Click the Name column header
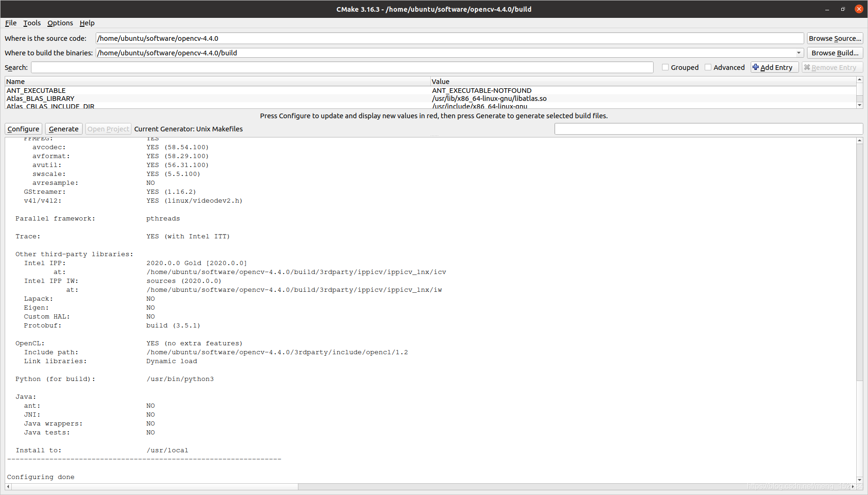Screen dimensions: 868x495 coord(218,82)
